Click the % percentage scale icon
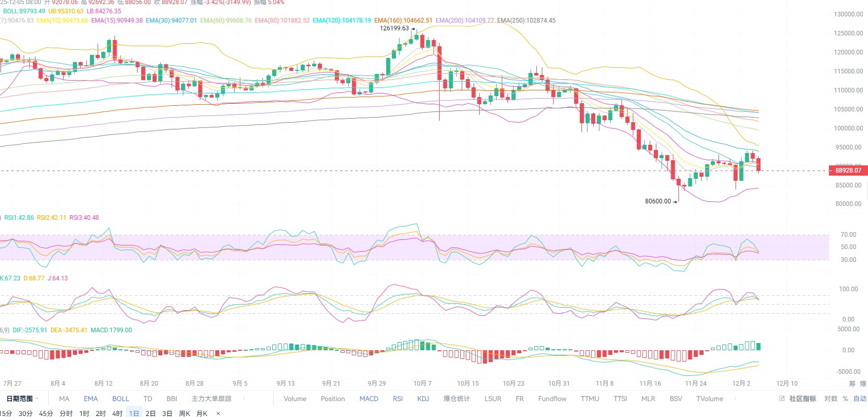This screenshot has width=868, height=417. 845,399
